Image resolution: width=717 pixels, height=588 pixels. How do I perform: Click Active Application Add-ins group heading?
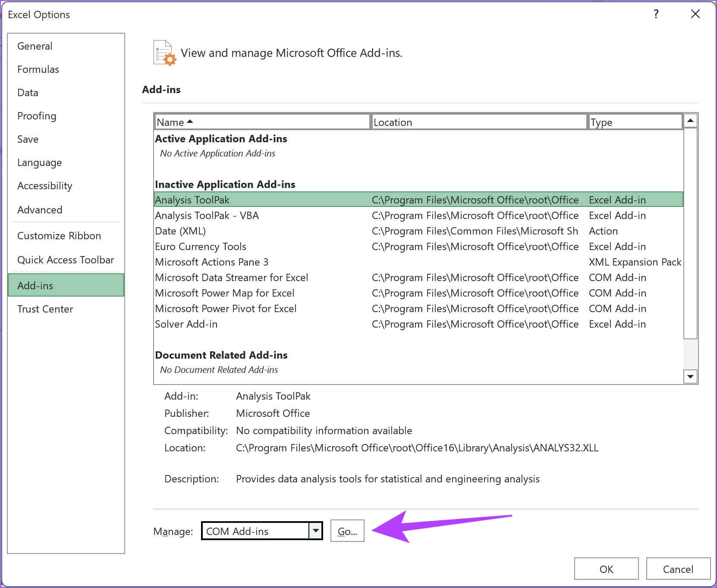(x=221, y=138)
